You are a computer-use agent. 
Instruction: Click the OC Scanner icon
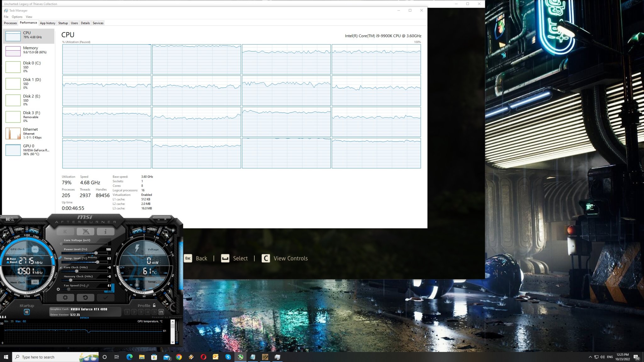pyautogui.click(x=10, y=219)
